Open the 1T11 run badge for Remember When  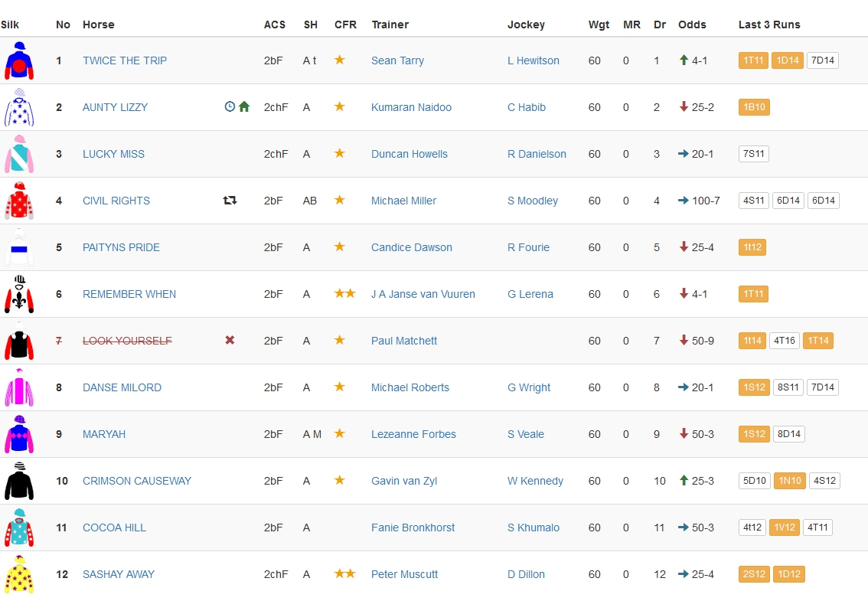point(753,294)
